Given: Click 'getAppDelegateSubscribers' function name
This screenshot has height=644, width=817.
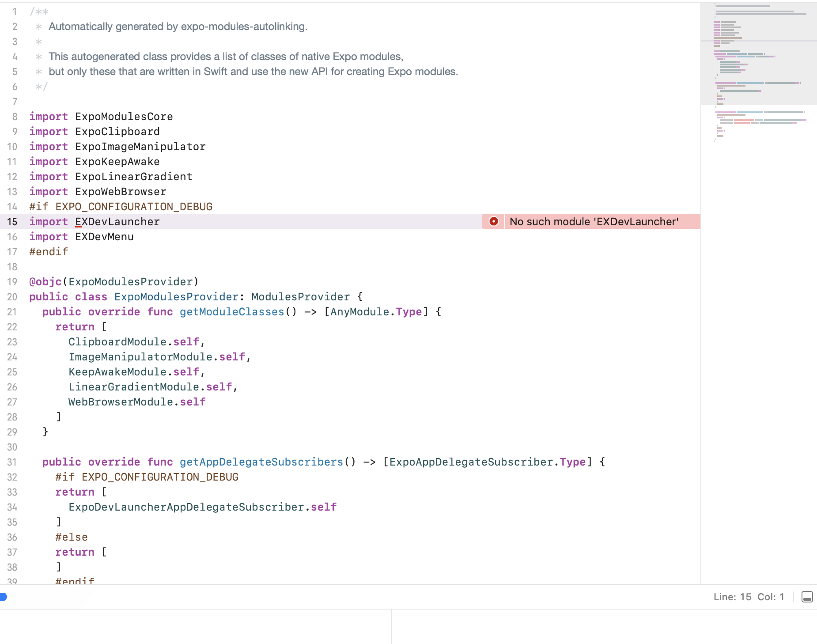Looking at the screenshot, I should pos(261,462).
